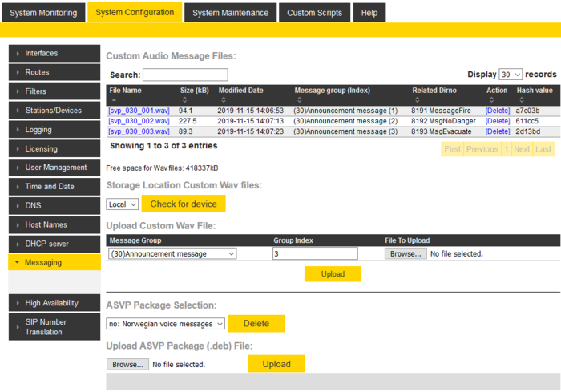Open the Custom Scripts tab
Viewport: 561px width, 392px height.
point(314,13)
